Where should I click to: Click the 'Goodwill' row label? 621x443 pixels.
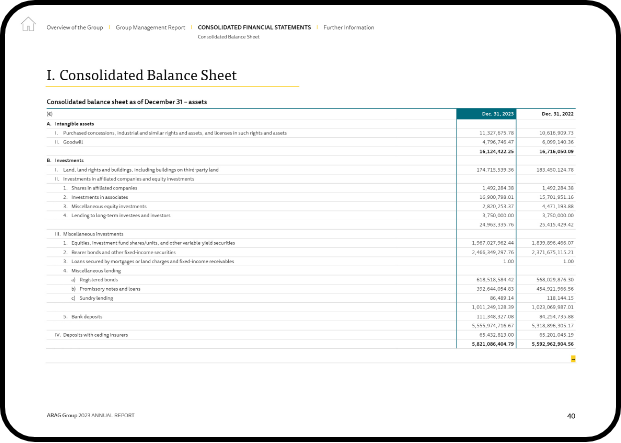(73, 142)
